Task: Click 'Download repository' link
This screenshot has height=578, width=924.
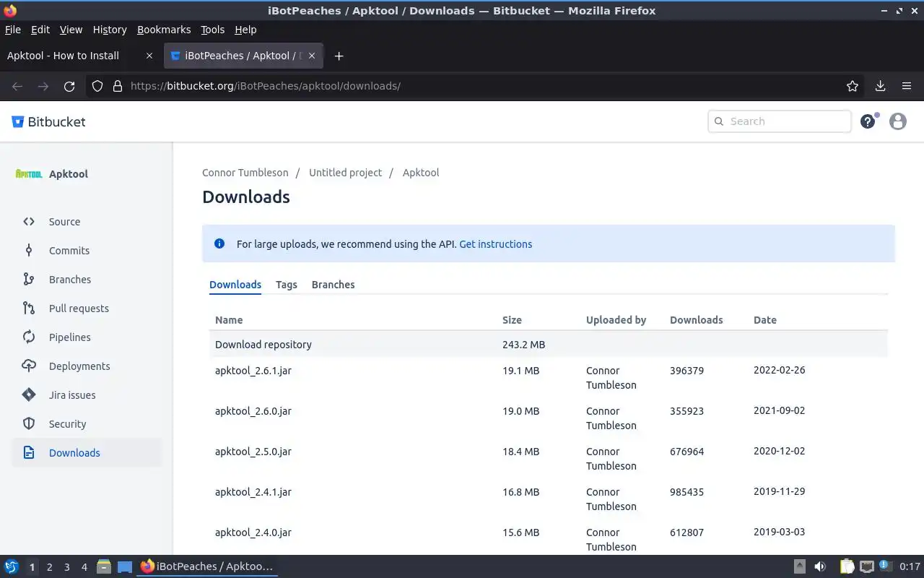Action: (x=263, y=345)
